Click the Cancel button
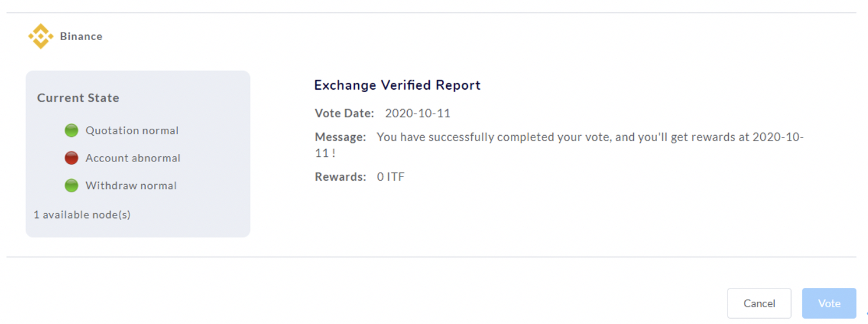 click(759, 304)
